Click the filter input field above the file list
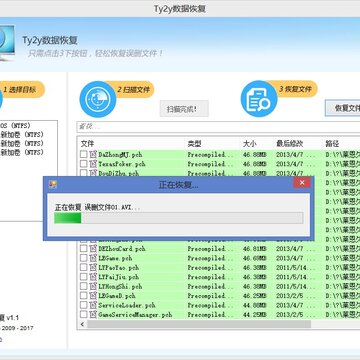This screenshot has height=360, width=360. click(x=218, y=127)
